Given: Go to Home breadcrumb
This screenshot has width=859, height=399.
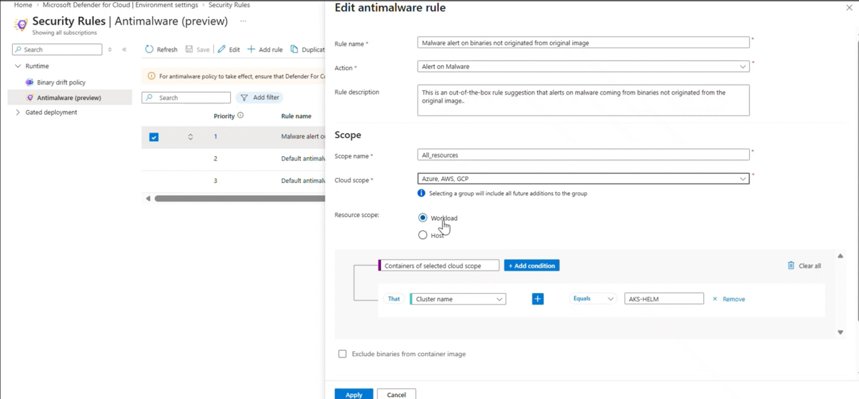Looking at the screenshot, I should (x=22, y=4).
